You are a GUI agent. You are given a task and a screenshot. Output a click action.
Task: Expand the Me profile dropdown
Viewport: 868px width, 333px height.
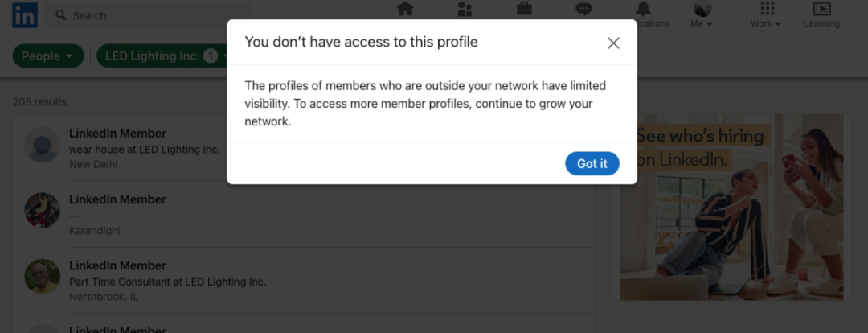tap(702, 14)
